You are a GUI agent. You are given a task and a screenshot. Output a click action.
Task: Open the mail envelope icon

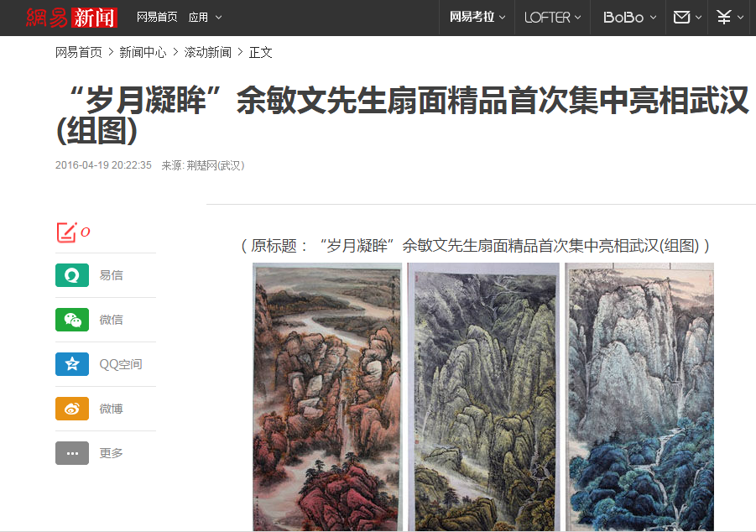pos(682,18)
